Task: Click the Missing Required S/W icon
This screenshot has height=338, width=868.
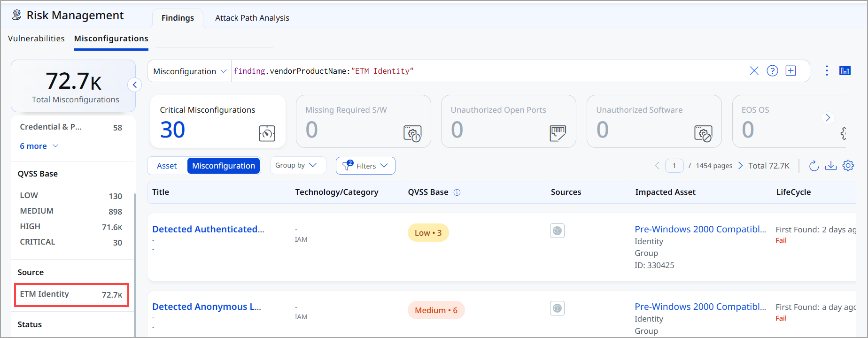Action: click(x=412, y=133)
